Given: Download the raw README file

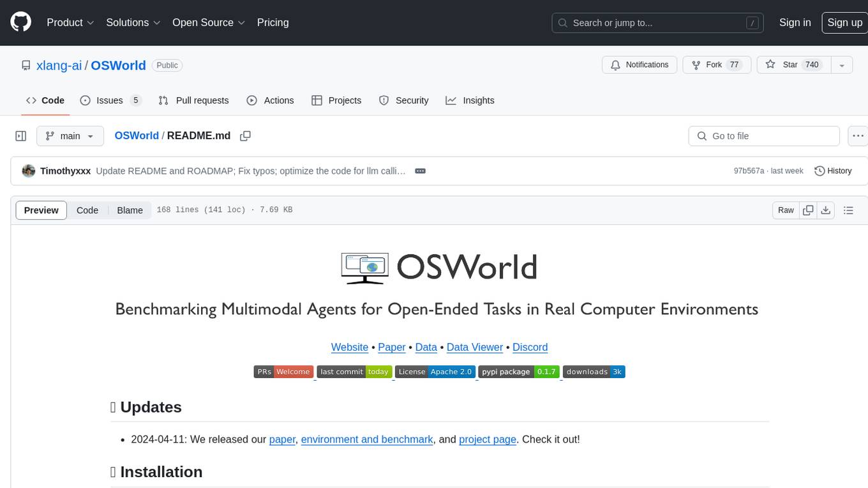Looking at the screenshot, I should tap(825, 210).
